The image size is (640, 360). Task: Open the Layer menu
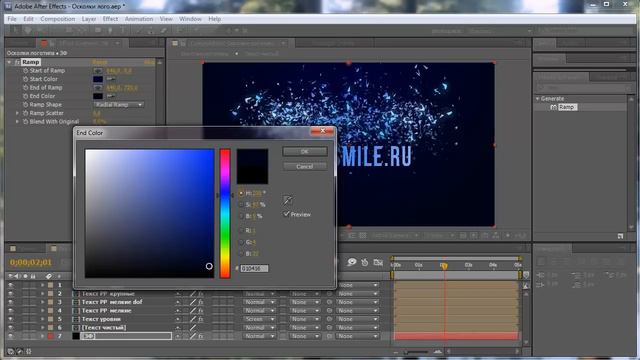(89, 19)
